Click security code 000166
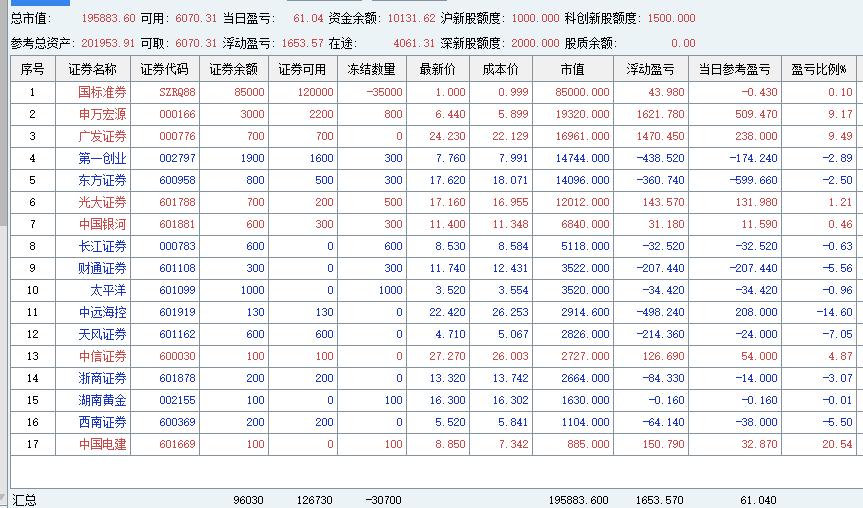Viewport: 863px width, 508px height. pyautogui.click(x=177, y=114)
